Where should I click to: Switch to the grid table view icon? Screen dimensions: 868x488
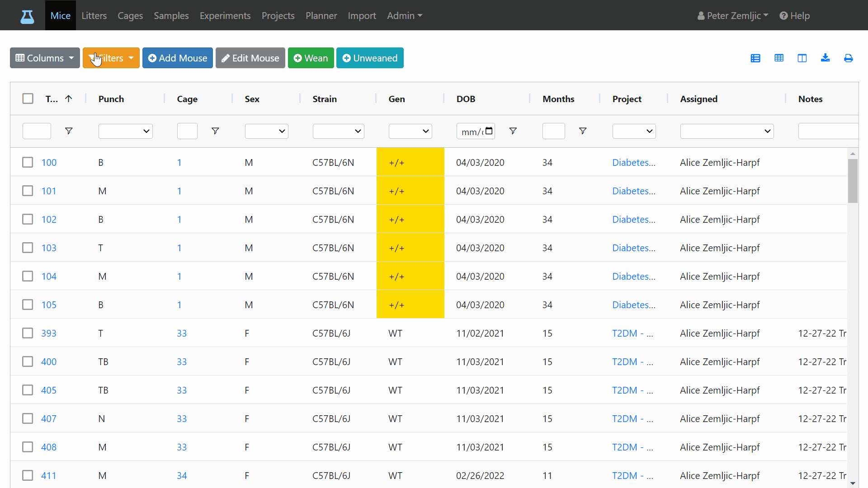(x=779, y=58)
